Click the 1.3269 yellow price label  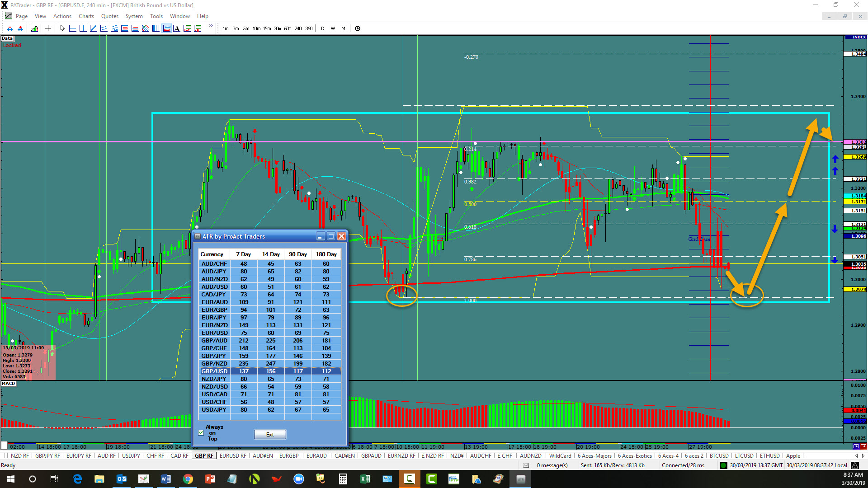[x=855, y=157]
